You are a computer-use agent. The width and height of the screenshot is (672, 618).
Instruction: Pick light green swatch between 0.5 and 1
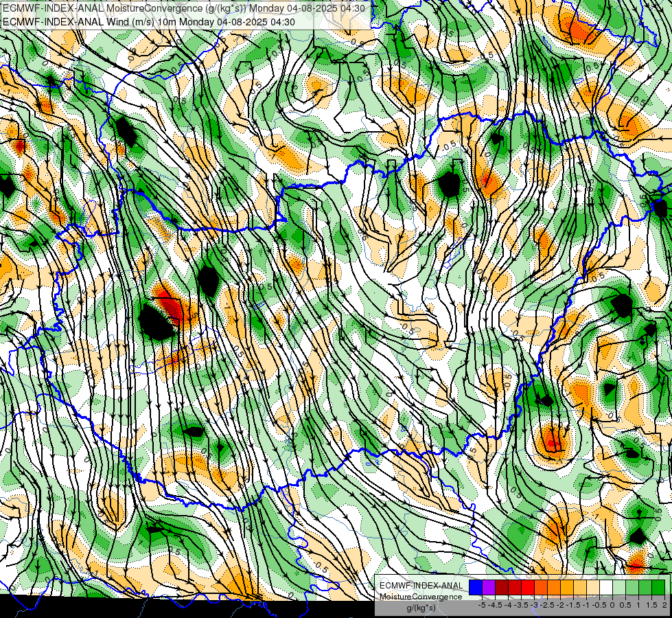point(632,588)
